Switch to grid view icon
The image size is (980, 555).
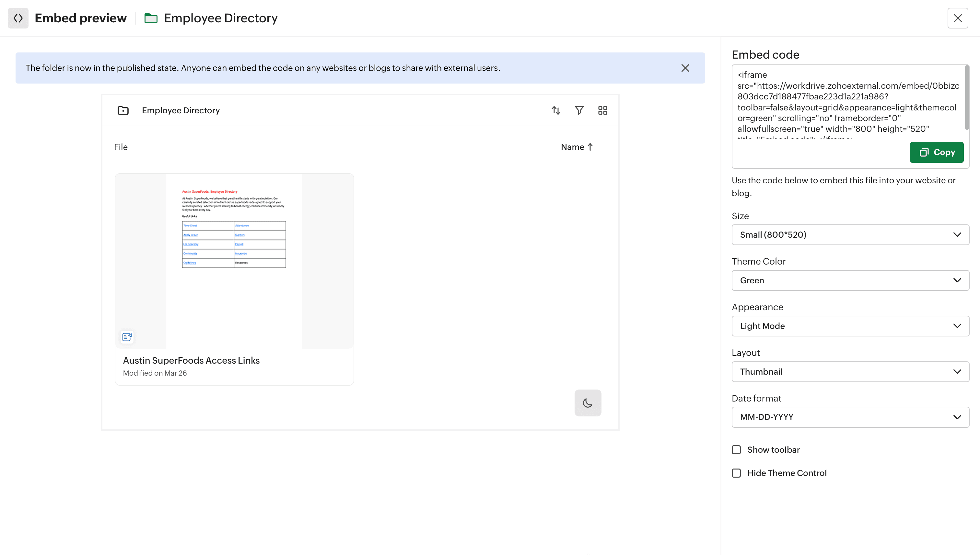pos(602,110)
